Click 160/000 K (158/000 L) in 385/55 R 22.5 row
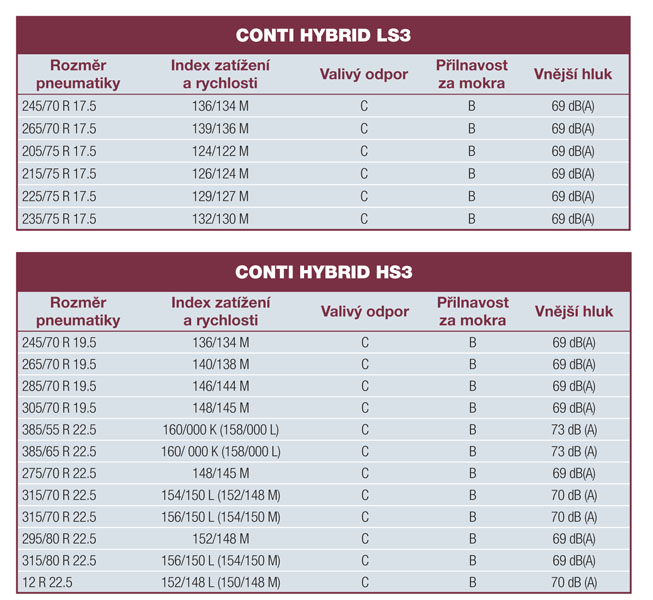Viewport: 653px width, 600px height. [221, 430]
